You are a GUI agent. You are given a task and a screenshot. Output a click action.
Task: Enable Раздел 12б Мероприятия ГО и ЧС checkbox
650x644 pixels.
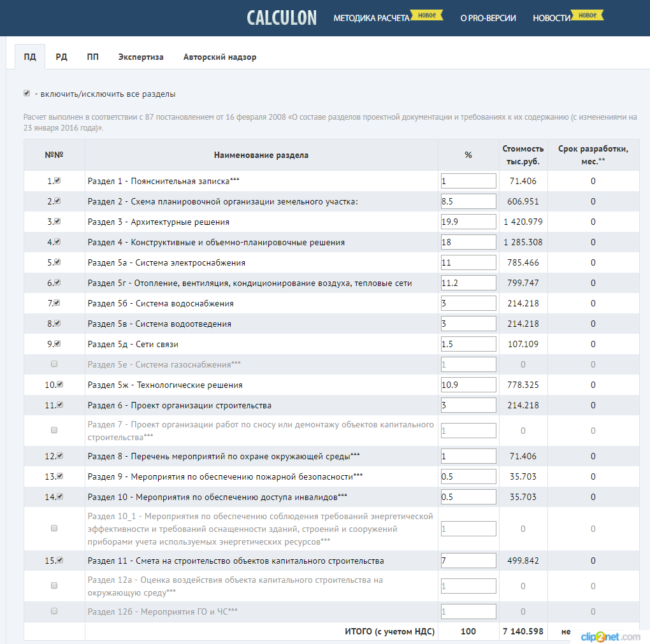pos(54,611)
